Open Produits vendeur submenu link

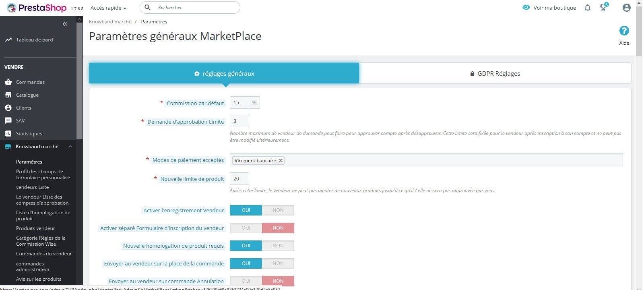[x=35, y=228]
